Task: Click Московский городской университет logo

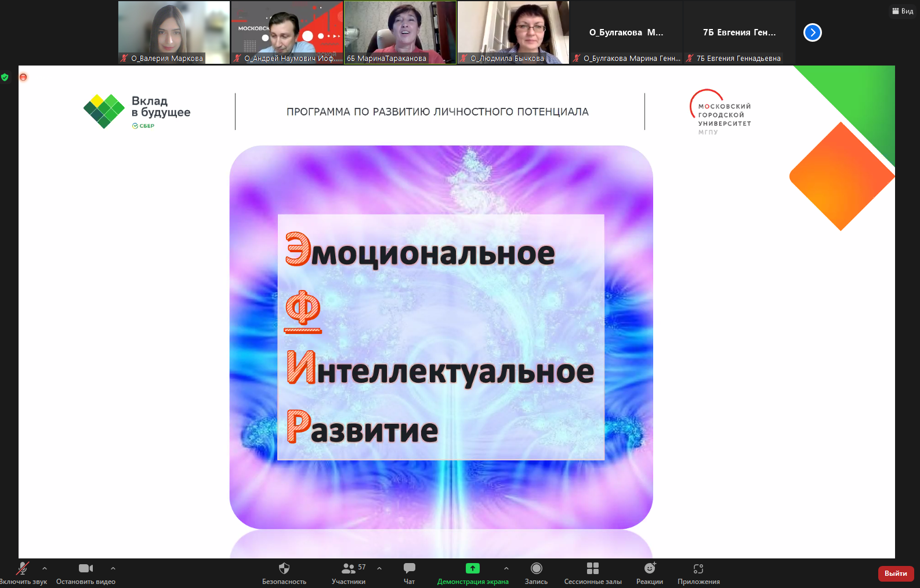Action: (720, 112)
